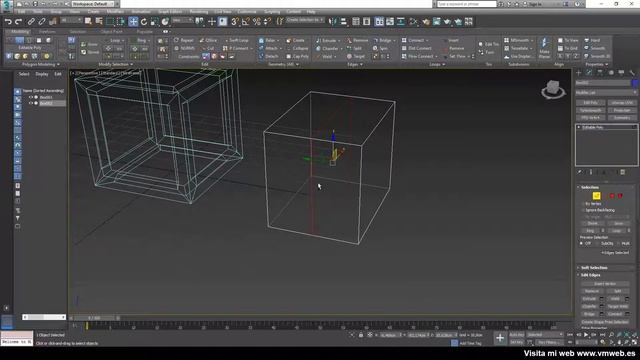
Task: Toggle the Percent Snap icon
Action: (x=257, y=21)
